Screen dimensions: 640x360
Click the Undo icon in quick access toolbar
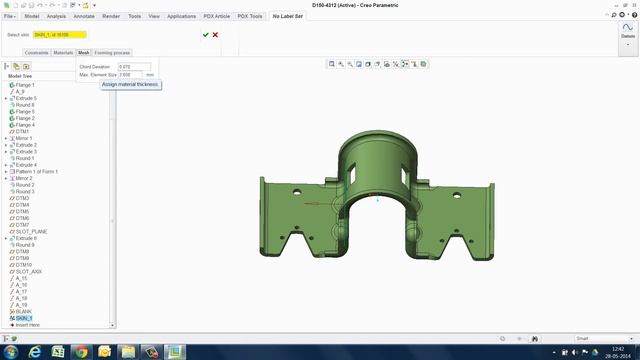pos(40,5)
